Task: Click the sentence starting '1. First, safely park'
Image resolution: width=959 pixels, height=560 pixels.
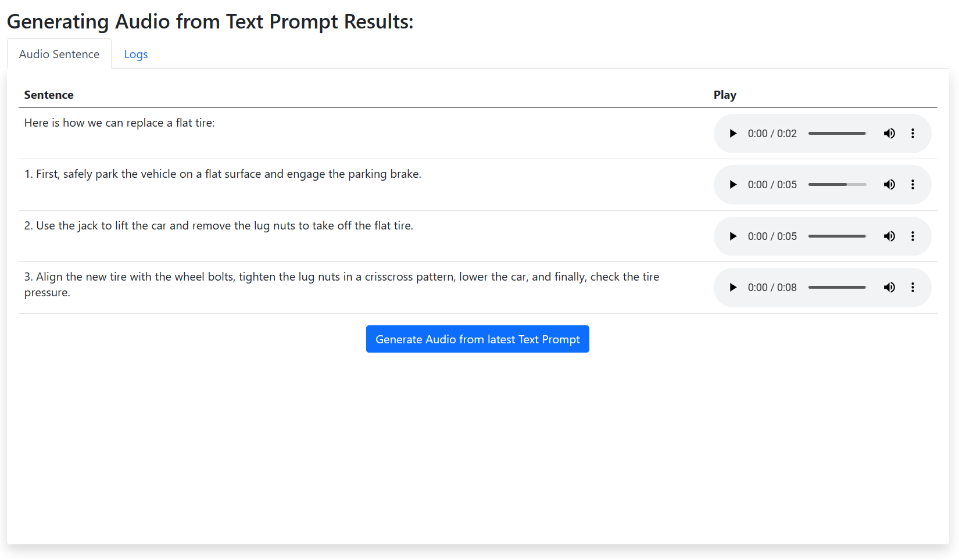Action: point(223,174)
